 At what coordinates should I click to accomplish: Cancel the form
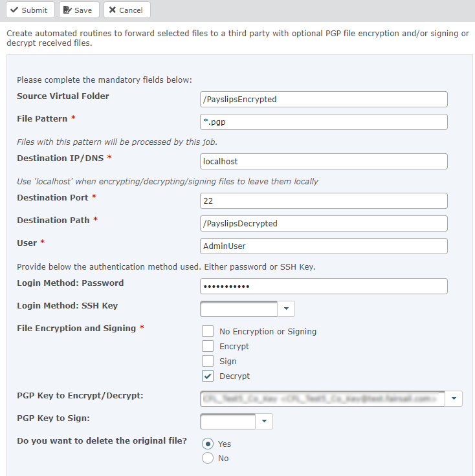pos(127,10)
